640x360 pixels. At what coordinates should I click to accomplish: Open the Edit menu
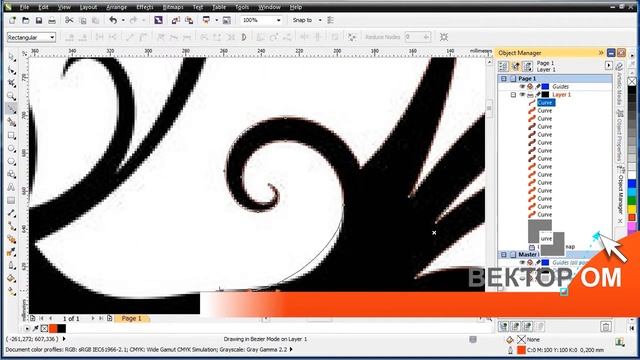[43, 7]
